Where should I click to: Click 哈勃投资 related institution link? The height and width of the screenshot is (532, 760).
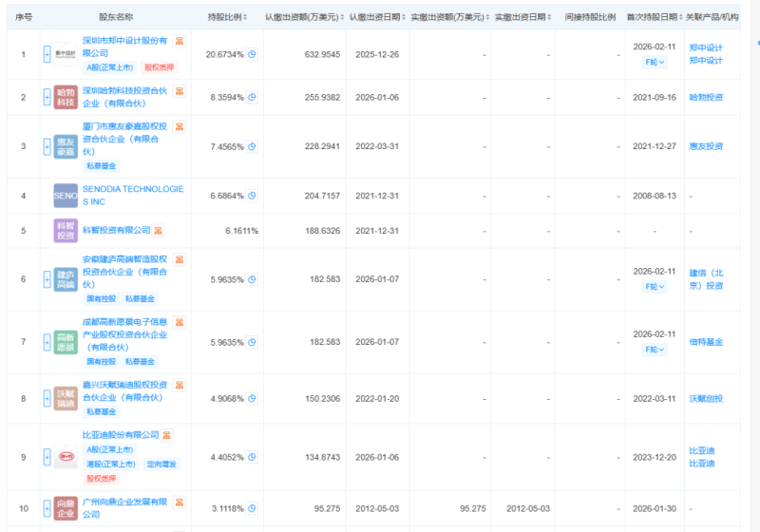click(705, 97)
